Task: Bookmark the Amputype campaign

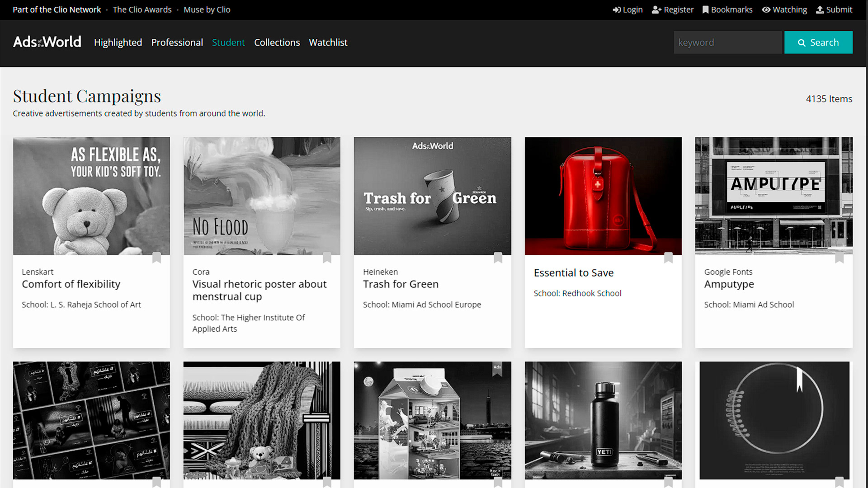Action: 839,258
